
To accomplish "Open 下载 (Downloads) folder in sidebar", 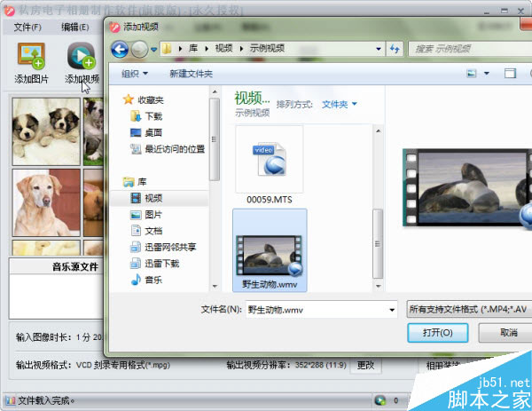I will coord(153,116).
